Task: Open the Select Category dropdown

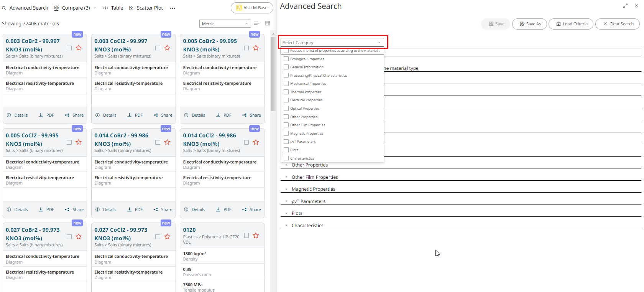Action: click(332, 43)
